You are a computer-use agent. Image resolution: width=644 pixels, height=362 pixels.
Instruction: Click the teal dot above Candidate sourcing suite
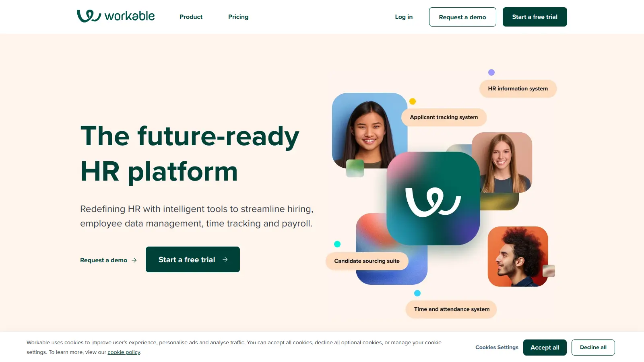point(337,244)
